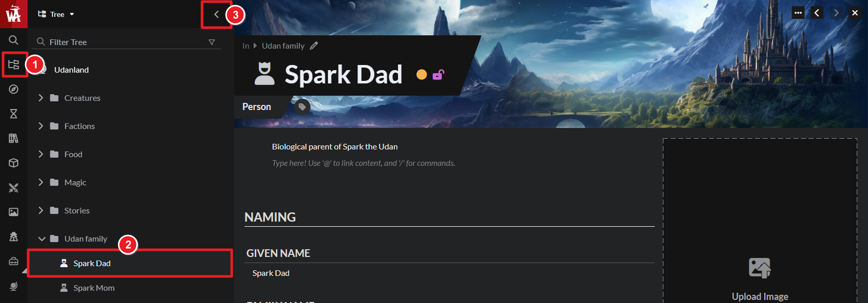This screenshot has width=868, height=303.
Task: Open the image gallery sidebar icon
Action: pyautogui.click(x=14, y=212)
